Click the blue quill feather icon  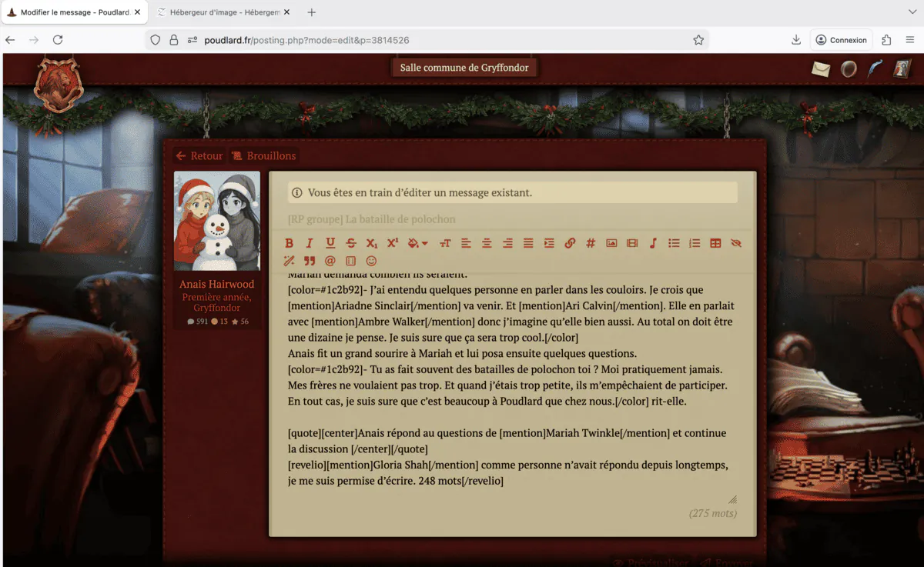(875, 69)
